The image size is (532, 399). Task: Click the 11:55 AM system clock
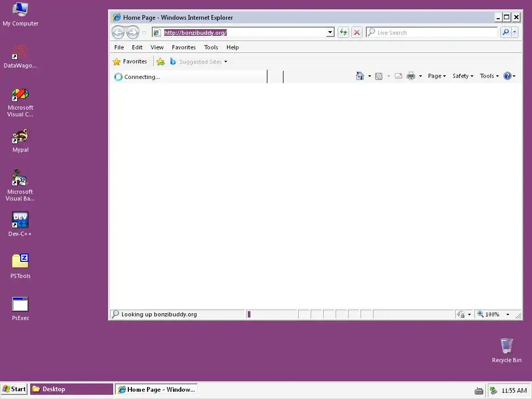coord(514,391)
